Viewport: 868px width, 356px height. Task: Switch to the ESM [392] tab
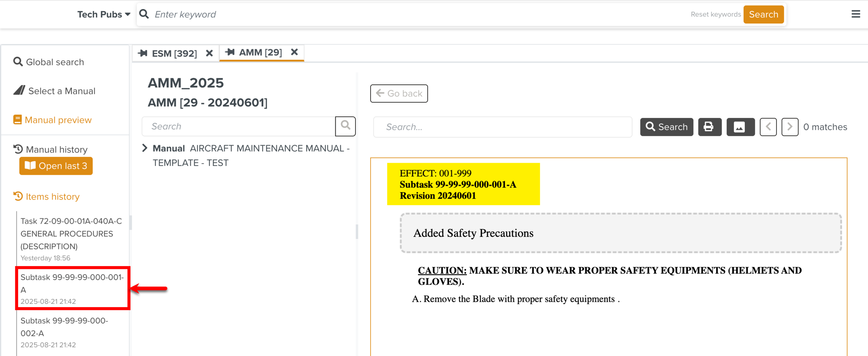174,53
